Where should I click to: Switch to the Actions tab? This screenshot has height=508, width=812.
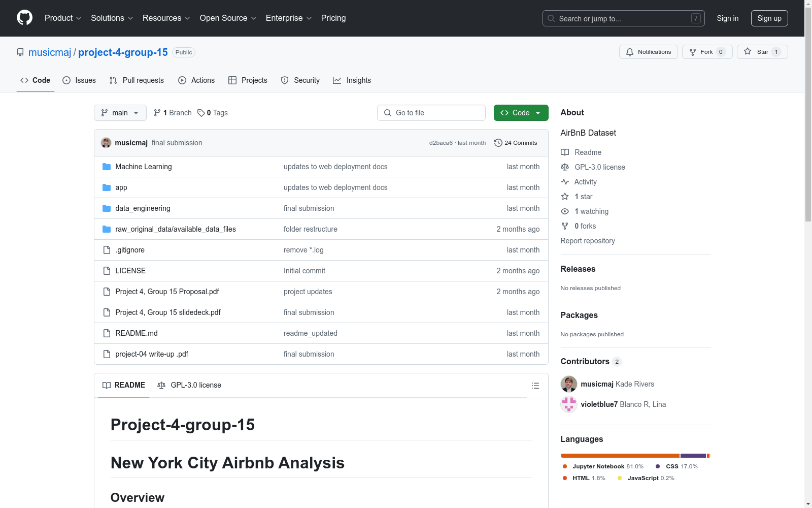[x=196, y=80]
